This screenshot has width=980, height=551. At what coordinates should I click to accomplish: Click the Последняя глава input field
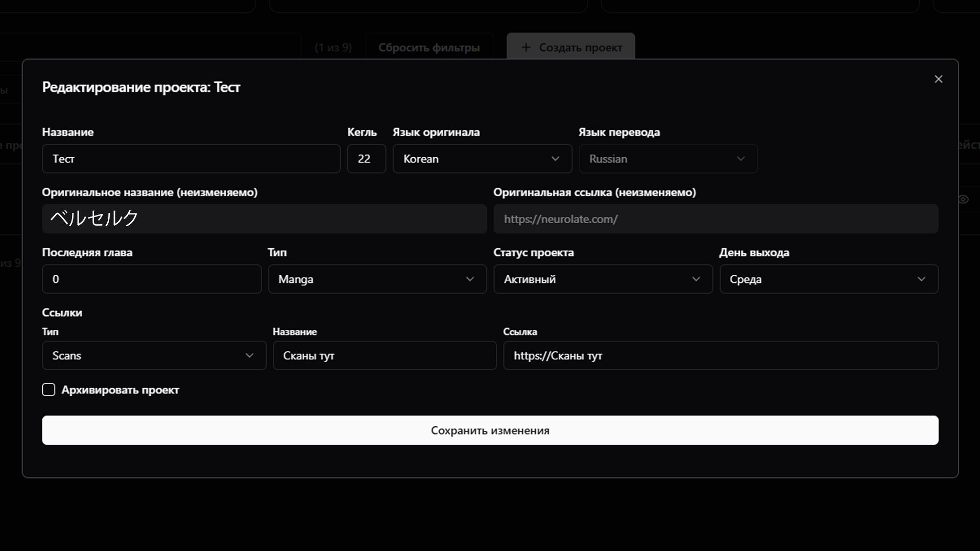click(x=152, y=279)
